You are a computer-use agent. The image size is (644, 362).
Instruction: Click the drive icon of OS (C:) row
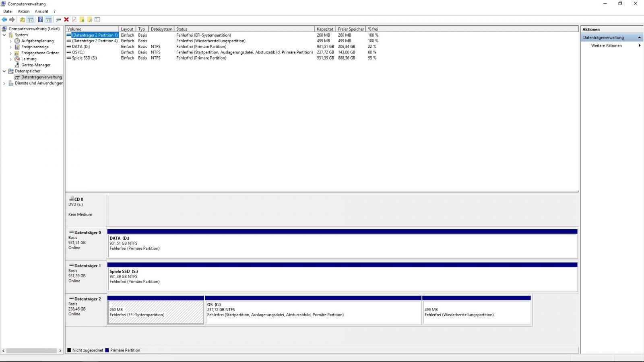pos(69,52)
